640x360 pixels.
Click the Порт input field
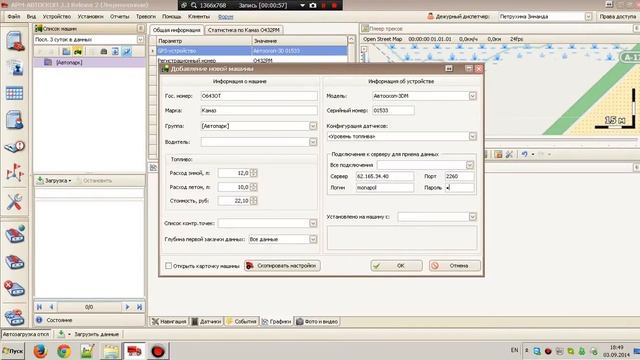tap(459, 176)
